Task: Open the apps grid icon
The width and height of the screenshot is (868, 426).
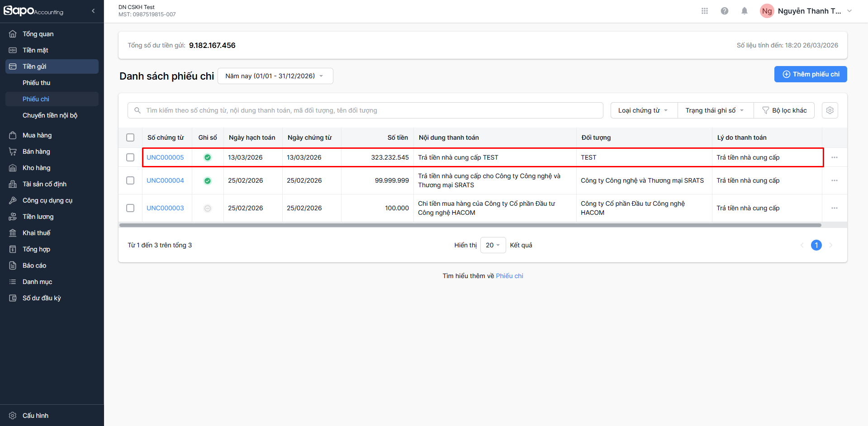Action: (704, 11)
